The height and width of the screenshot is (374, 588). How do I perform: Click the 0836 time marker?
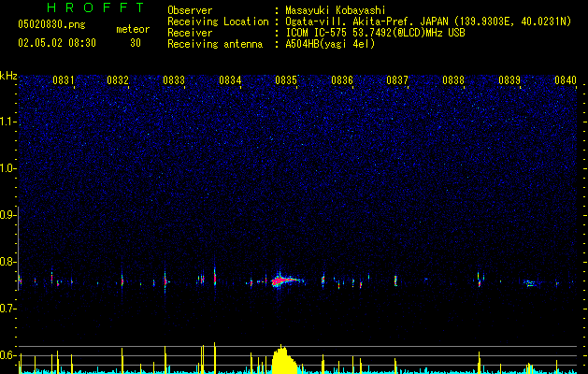342,80
